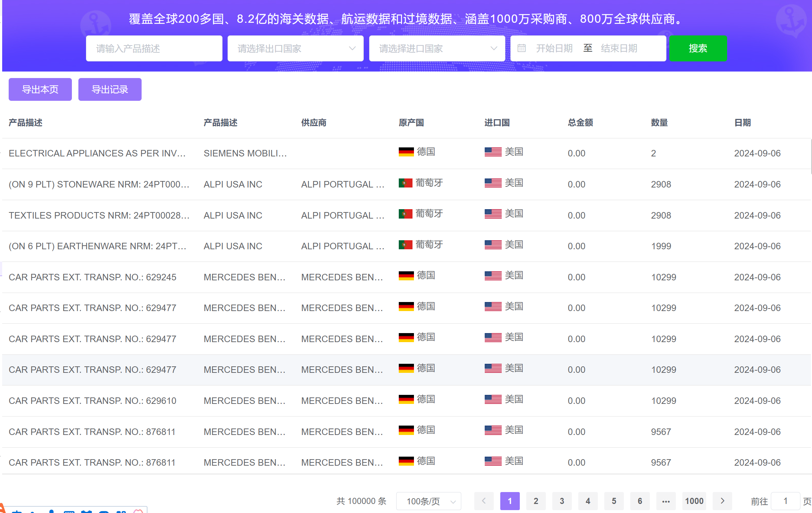Viewport: 812px width, 513px height.
Task: Click SIEMENS MOBILI… cell
Action: [x=245, y=153]
